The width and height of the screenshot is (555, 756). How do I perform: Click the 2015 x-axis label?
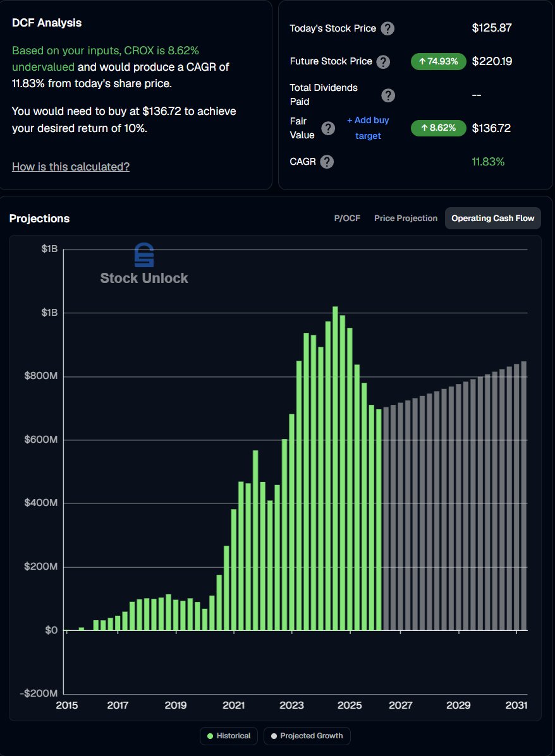coord(66,705)
